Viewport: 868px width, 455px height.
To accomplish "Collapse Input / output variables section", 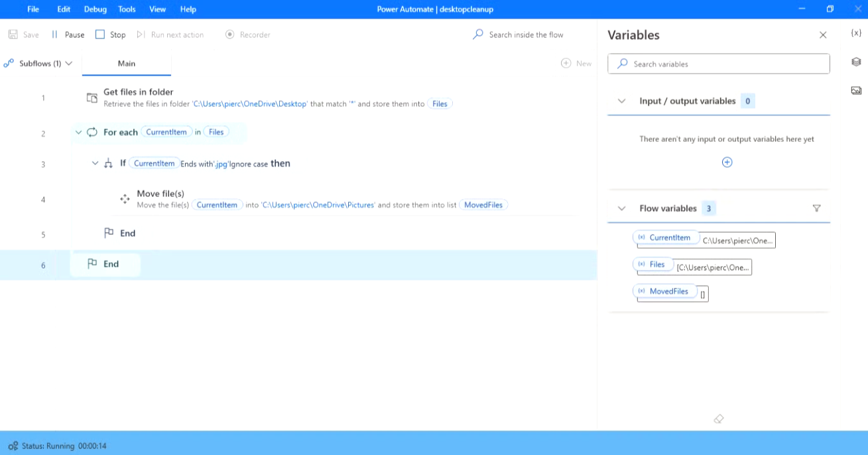I will 621,101.
